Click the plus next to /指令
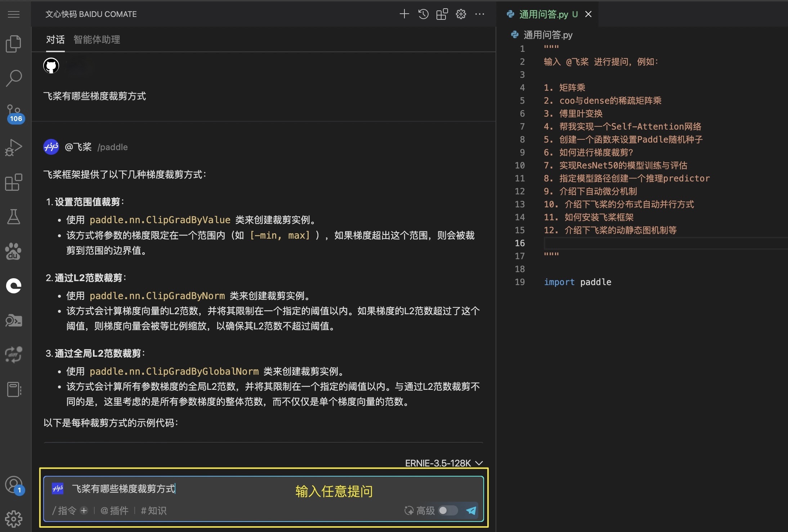Viewport: 788px width, 532px height. click(84, 510)
